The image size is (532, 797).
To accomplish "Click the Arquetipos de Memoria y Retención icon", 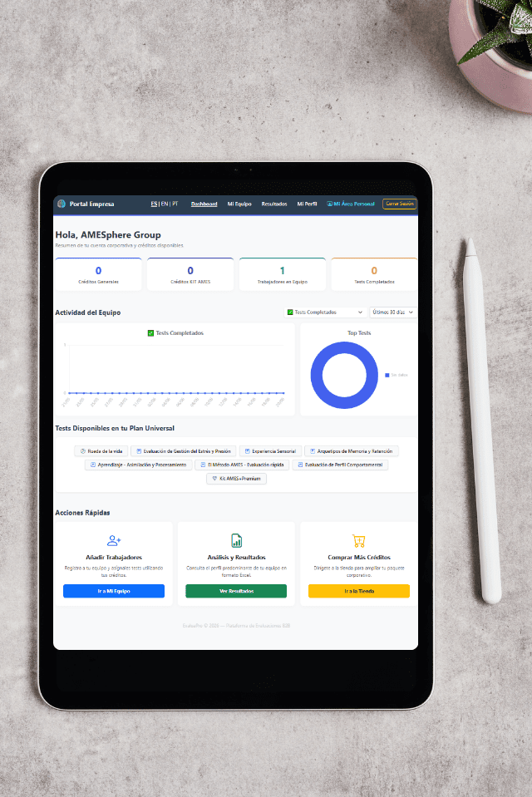I will coord(313,450).
